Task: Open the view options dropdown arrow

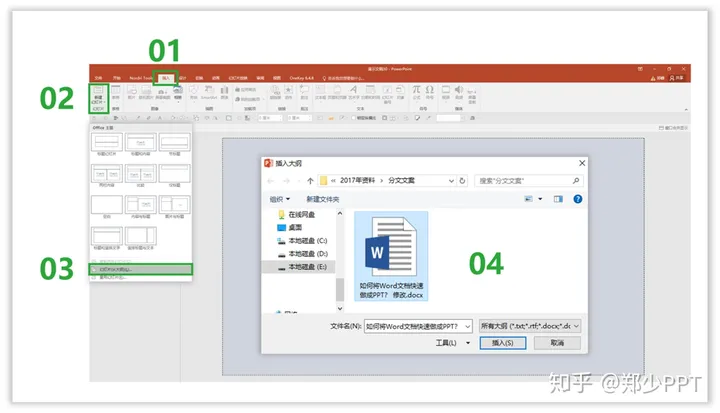Action: click(540, 199)
